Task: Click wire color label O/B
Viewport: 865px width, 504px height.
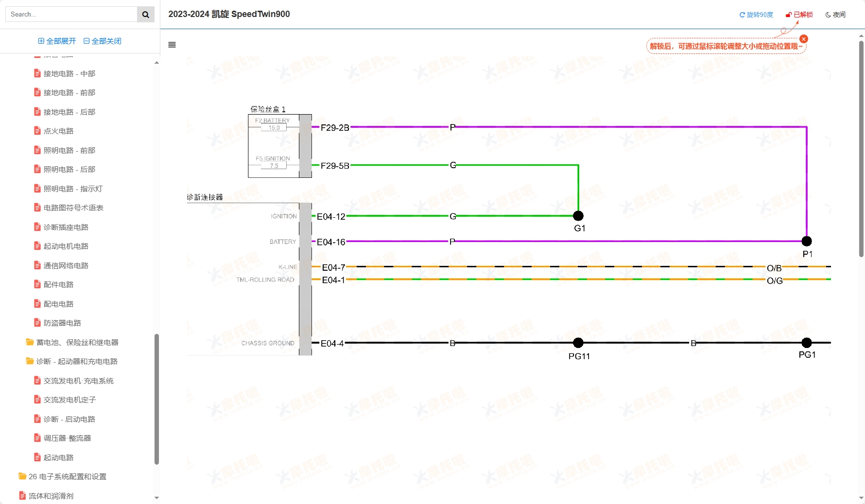Action: point(774,268)
